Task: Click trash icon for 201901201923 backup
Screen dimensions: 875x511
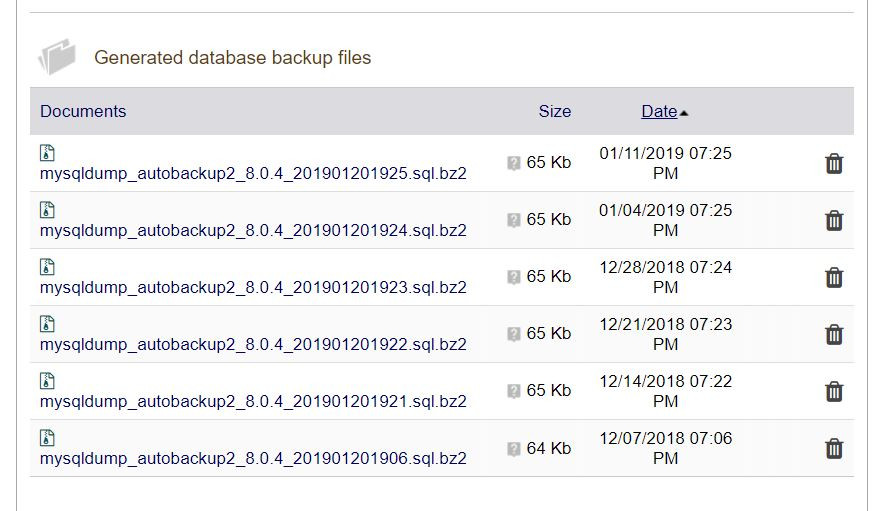Action: 834,278
